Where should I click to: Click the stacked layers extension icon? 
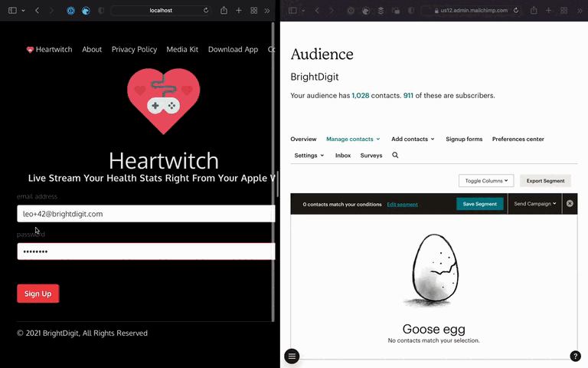click(x=381, y=11)
